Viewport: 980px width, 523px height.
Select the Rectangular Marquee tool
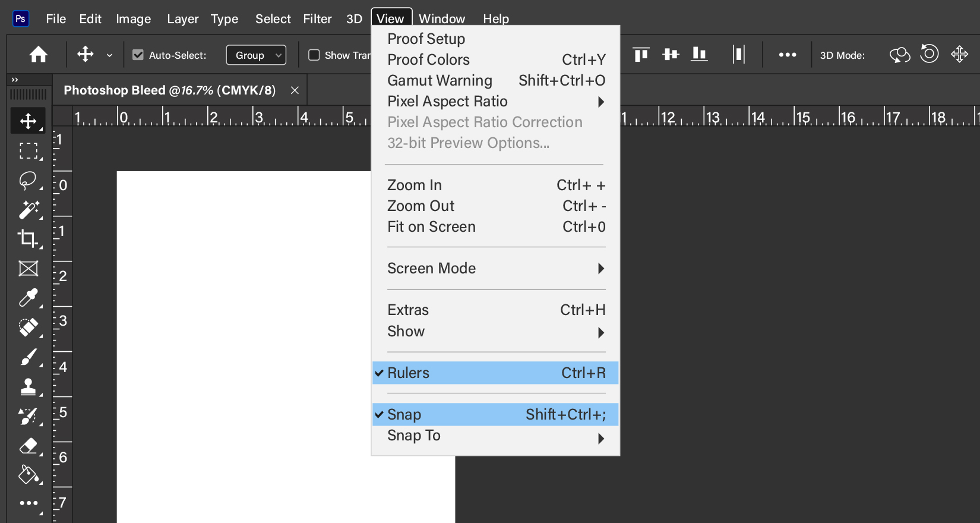28,151
